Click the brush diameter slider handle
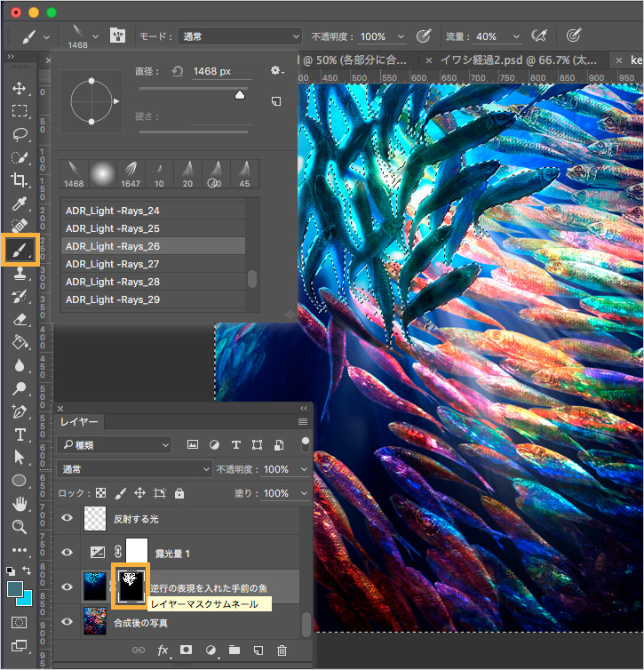 coord(240,95)
